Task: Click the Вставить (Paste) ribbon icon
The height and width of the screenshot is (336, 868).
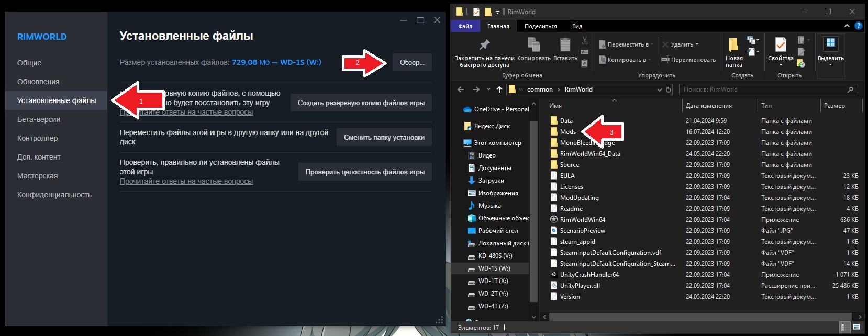Action: tap(565, 44)
